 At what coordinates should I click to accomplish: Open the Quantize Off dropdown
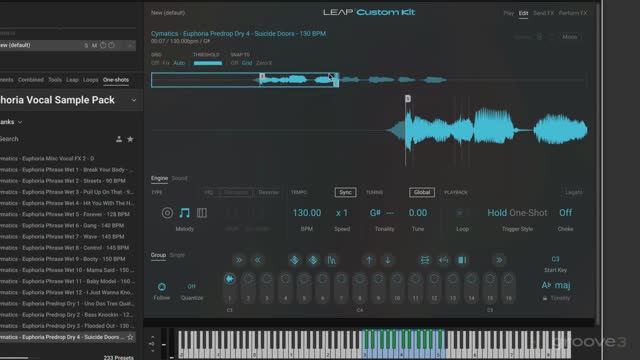pyautogui.click(x=191, y=287)
